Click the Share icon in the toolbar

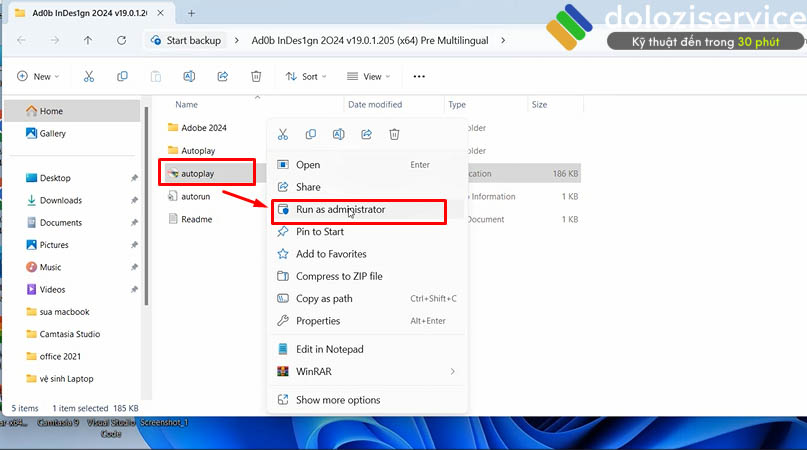coord(222,76)
